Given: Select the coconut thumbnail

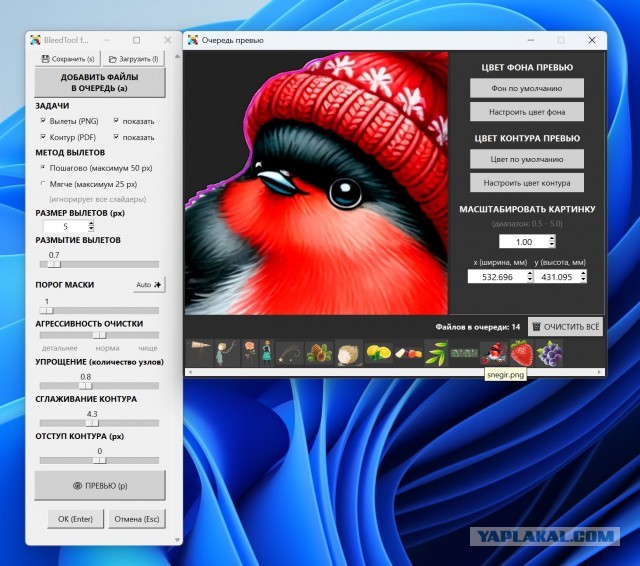Looking at the screenshot, I should click(x=349, y=353).
